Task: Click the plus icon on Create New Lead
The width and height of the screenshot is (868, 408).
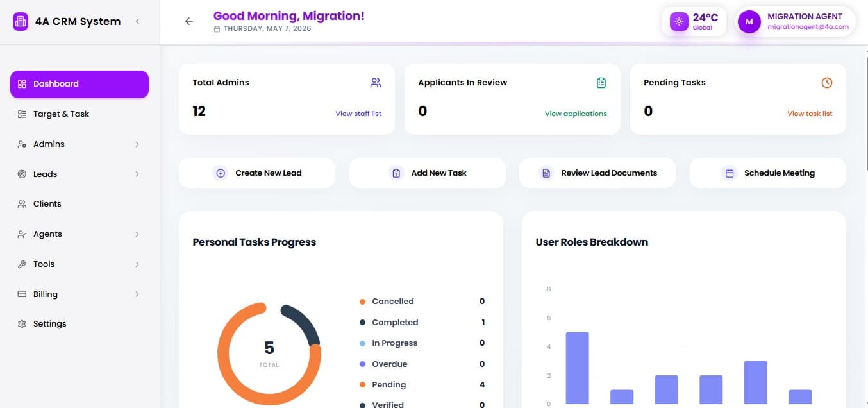Action: click(221, 173)
